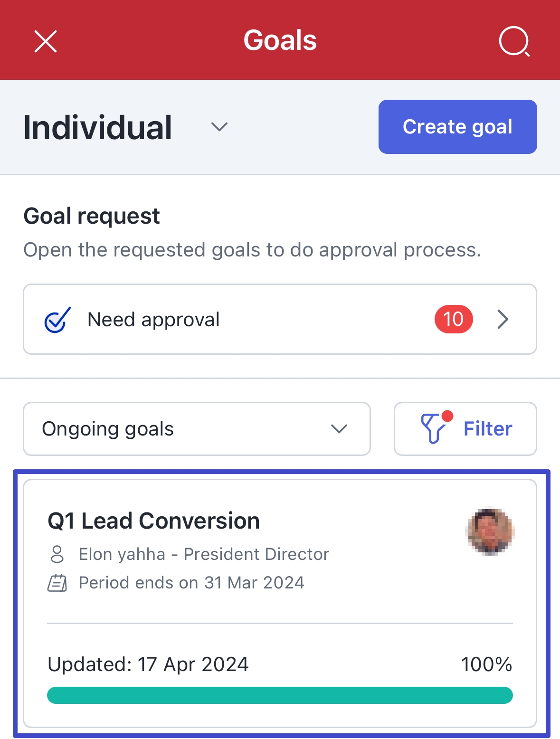
Task: Open the Ongoing goals dropdown
Action: [x=197, y=429]
